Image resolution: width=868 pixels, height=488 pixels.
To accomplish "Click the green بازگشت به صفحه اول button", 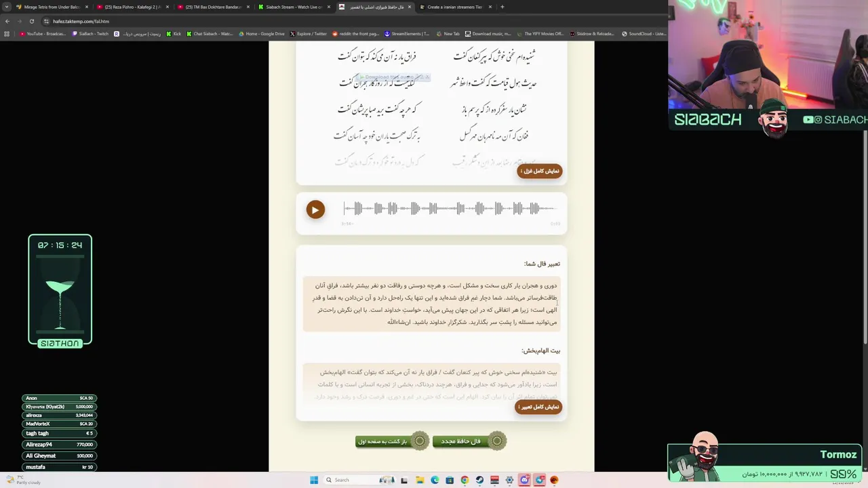I will (x=392, y=441).
